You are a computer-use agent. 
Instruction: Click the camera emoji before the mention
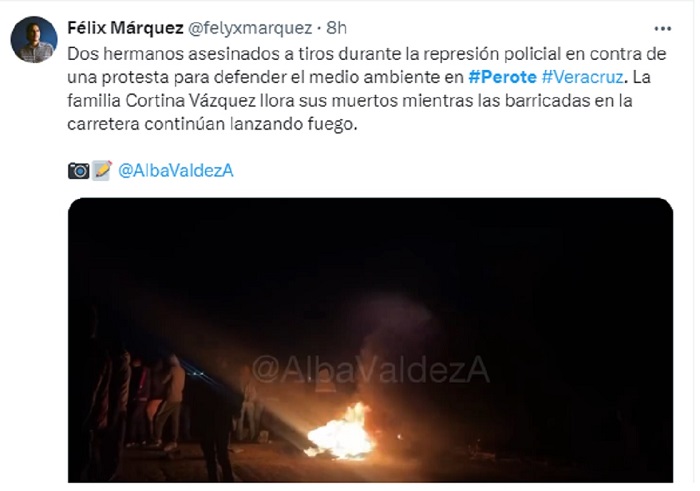tap(79, 171)
